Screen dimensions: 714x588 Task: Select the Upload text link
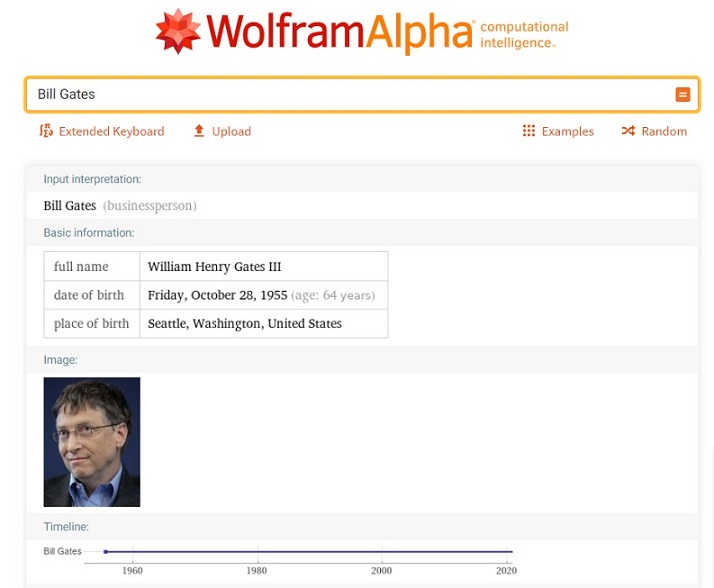231,131
